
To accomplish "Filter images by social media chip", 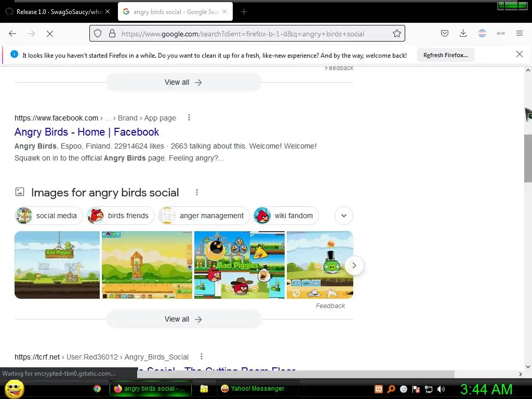I will tap(49, 216).
